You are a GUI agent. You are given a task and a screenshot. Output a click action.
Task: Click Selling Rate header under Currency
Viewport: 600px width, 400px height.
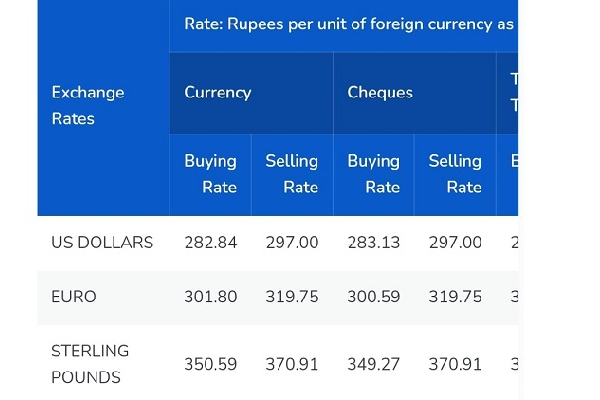pyautogui.click(x=292, y=175)
